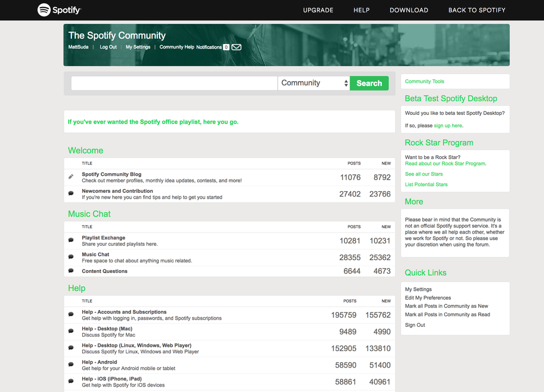
Task: Open HELP in the top navigation
Action: pos(362,10)
